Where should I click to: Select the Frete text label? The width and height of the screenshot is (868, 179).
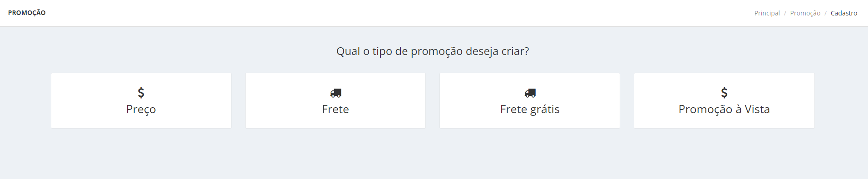pyautogui.click(x=335, y=109)
